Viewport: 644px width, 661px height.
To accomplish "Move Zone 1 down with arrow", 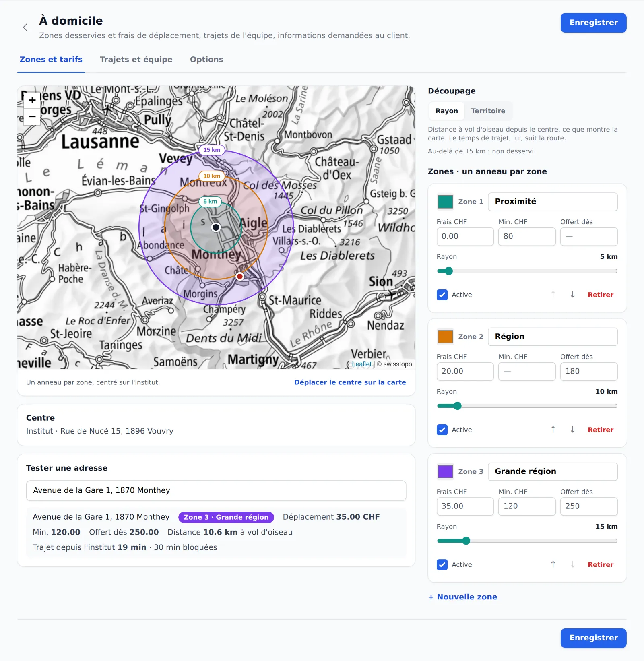I will pos(572,295).
